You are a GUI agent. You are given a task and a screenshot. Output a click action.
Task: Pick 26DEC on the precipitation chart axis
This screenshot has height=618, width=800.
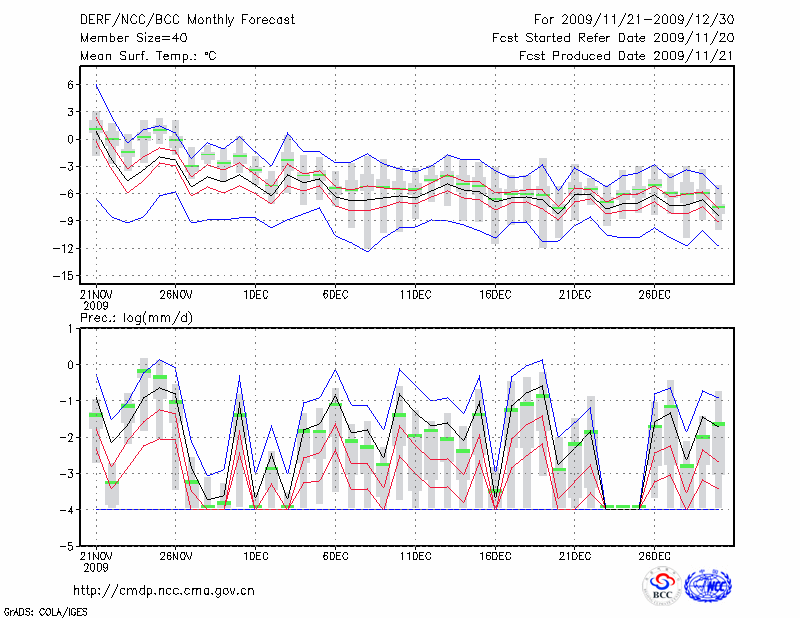[x=654, y=555]
